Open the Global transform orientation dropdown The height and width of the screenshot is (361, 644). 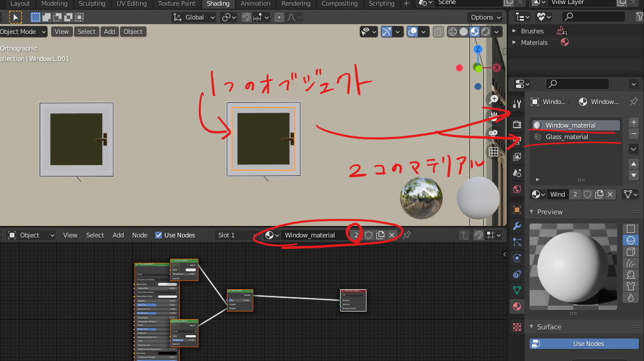click(194, 17)
